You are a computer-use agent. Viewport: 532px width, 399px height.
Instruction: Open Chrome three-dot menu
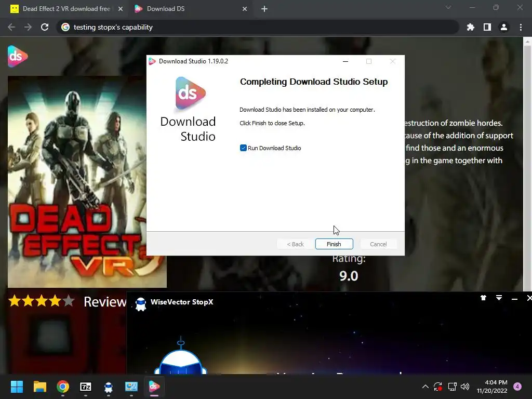pyautogui.click(x=521, y=27)
